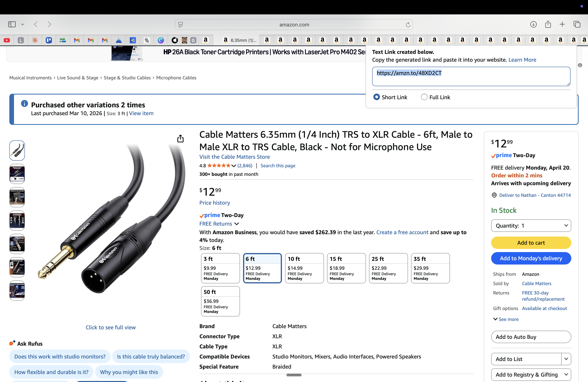Visit the Cable Matters Store

[x=234, y=157]
